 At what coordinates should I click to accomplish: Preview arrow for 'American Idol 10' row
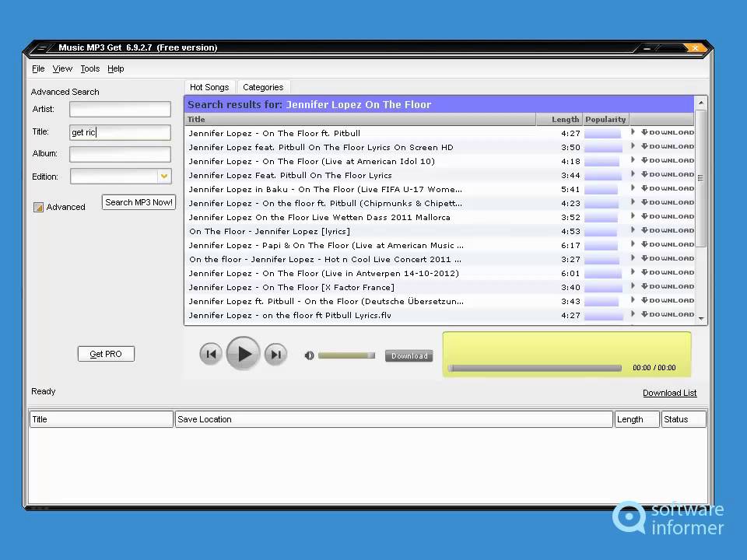pyautogui.click(x=633, y=160)
